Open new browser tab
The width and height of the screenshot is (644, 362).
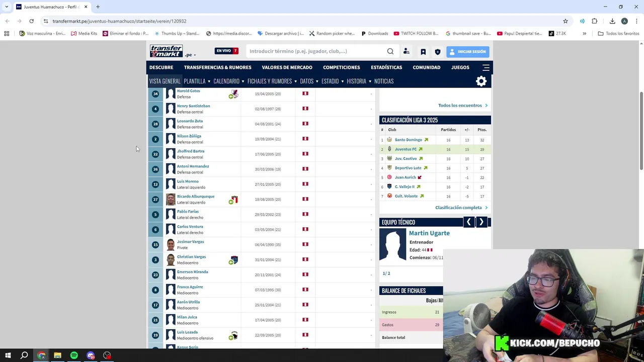tap(98, 7)
